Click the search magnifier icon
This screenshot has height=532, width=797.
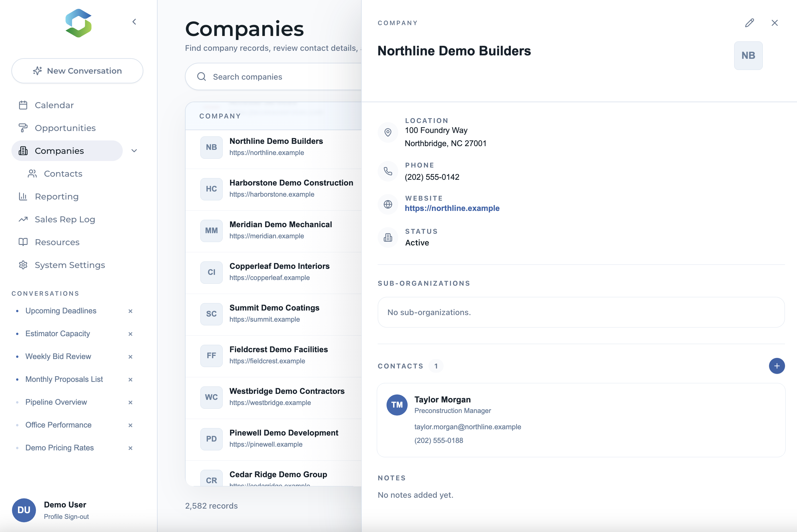tap(202, 77)
